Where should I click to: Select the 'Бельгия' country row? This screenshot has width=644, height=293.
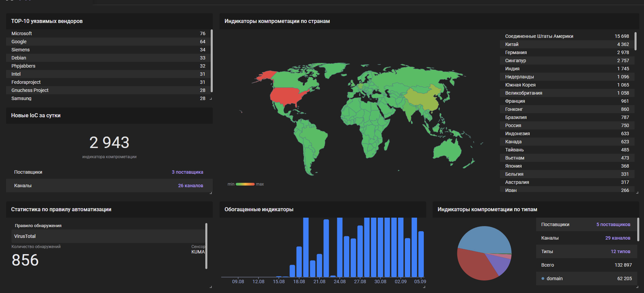pos(567,174)
